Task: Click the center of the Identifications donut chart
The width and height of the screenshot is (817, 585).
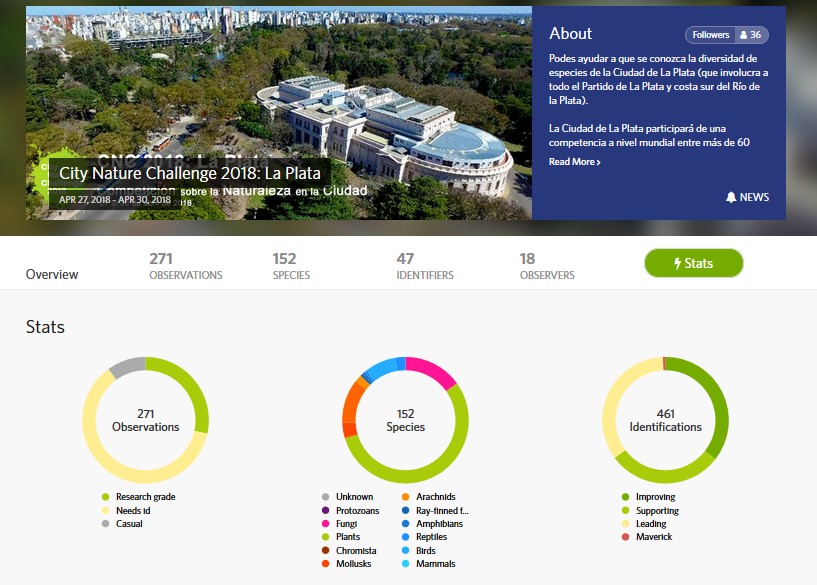Action: coord(665,420)
